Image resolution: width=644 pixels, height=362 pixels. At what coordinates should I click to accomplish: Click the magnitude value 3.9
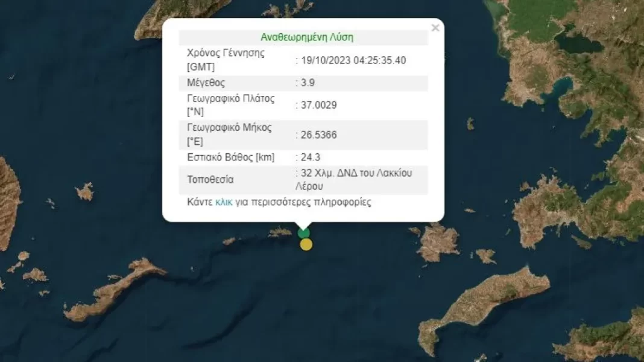[x=306, y=83]
